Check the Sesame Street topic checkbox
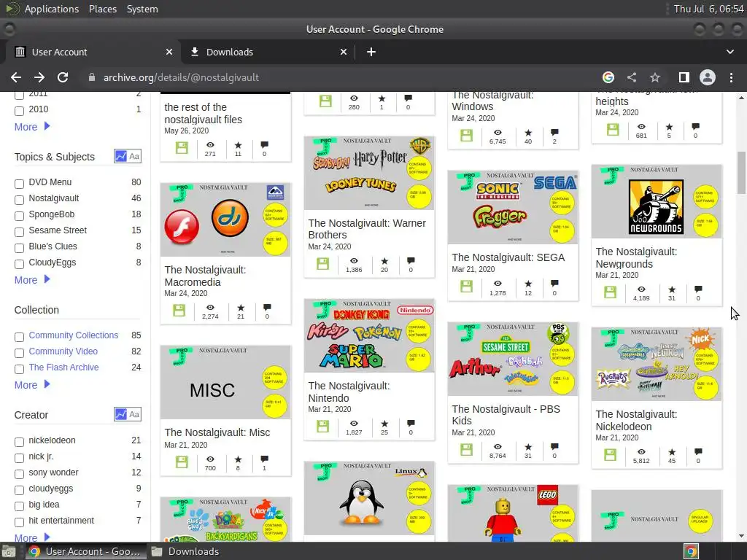Image resolution: width=747 pixels, height=560 pixels. pos(19,233)
